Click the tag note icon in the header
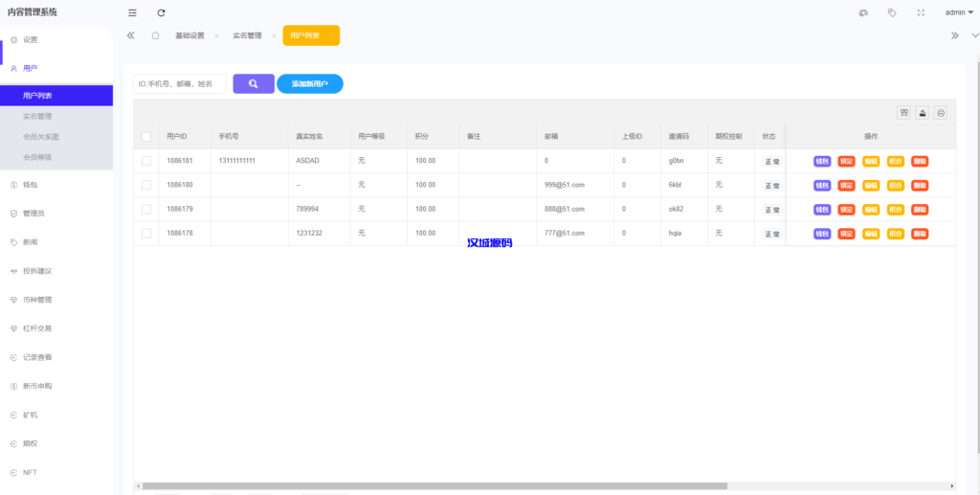 (892, 12)
